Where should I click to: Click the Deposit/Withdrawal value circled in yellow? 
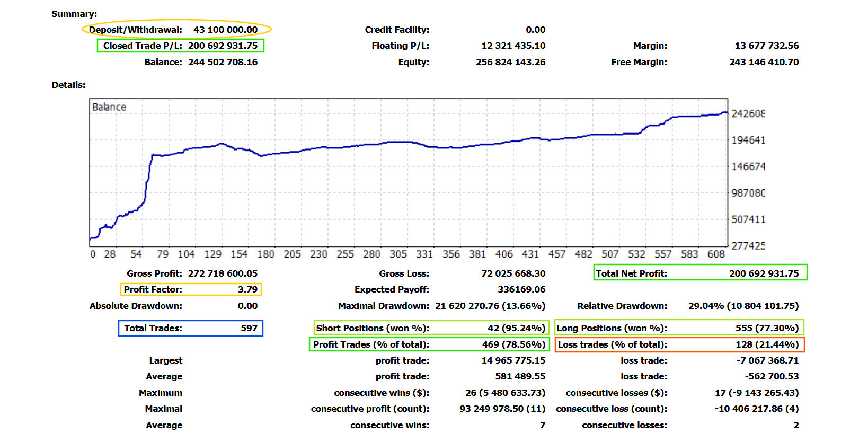pyautogui.click(x=225, y=30)
